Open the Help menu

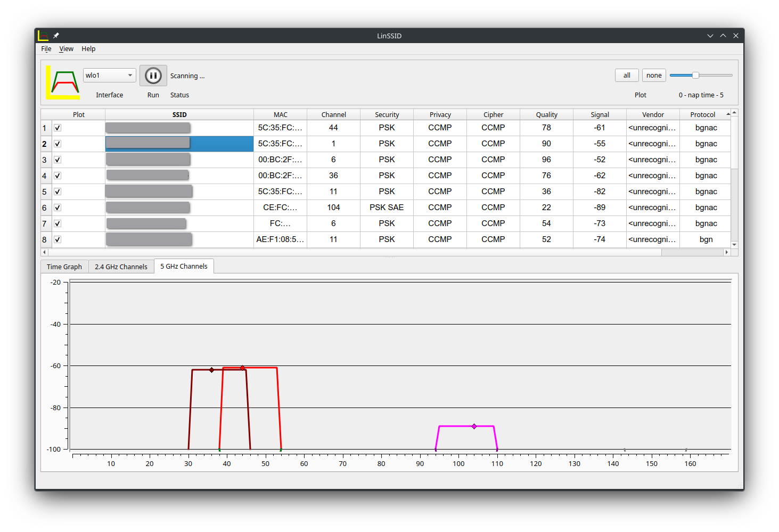tap(88, 48)
